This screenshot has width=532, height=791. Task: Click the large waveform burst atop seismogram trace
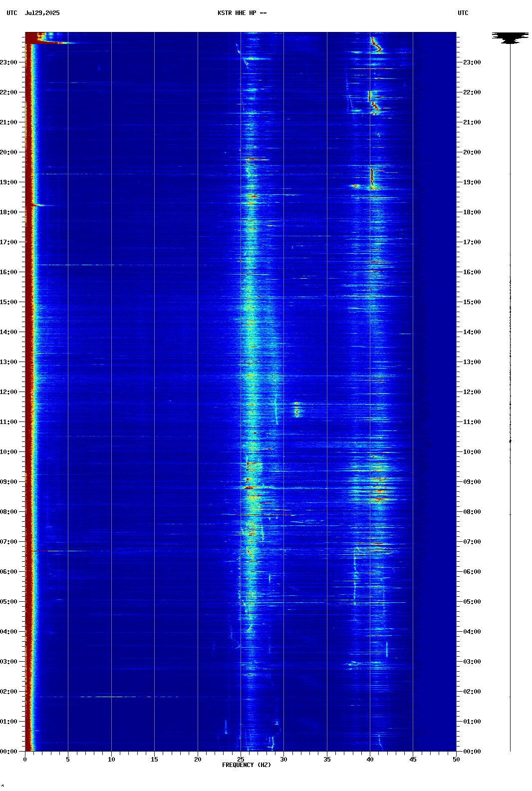tap(510, 38)
